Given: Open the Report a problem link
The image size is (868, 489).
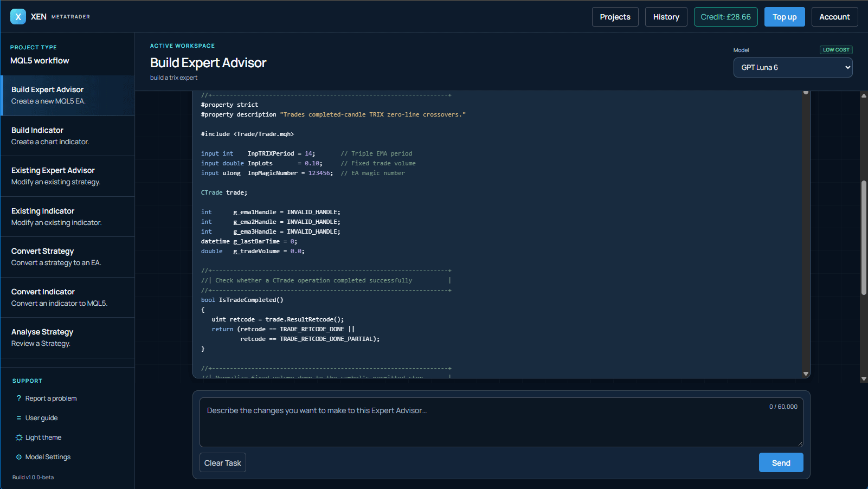Looking at the screenshot, I should [x=51, y=398].
